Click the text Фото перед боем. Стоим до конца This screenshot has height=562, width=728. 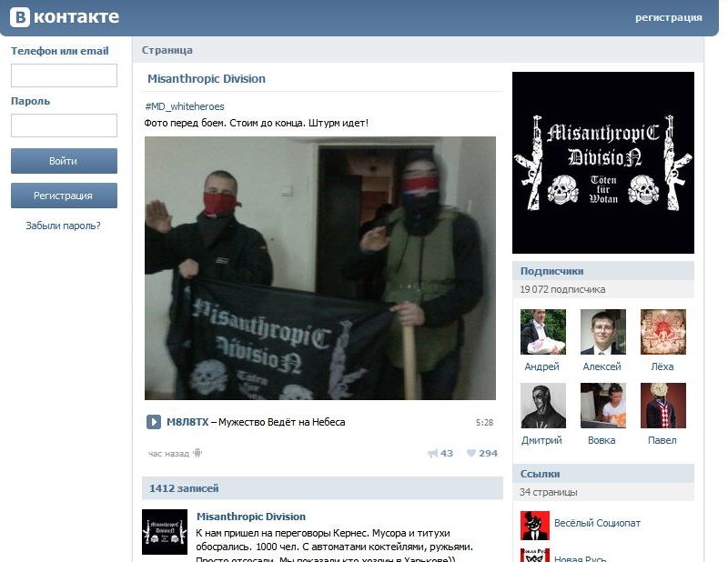point(225,123)
